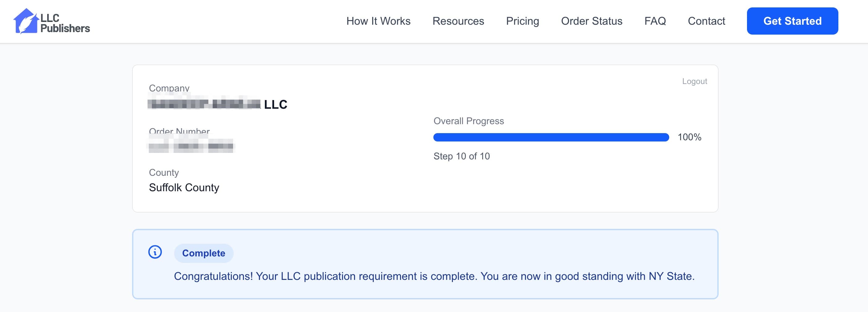This screenshot has height=312, width=868.
Task: Click the LLC Publishers logo
Action: (52, 21)
